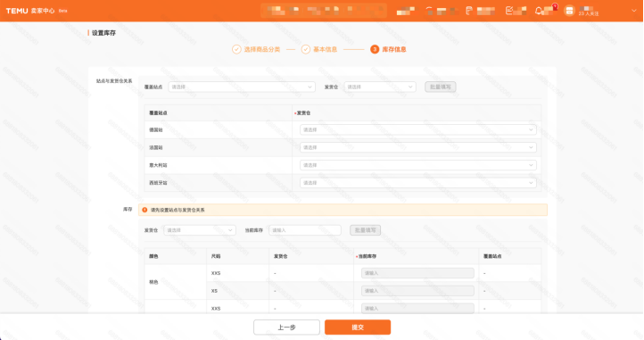Click the 选择商品分类 step checkmark icon
Viewport: 644px width, 340px height.
point(236,49)
